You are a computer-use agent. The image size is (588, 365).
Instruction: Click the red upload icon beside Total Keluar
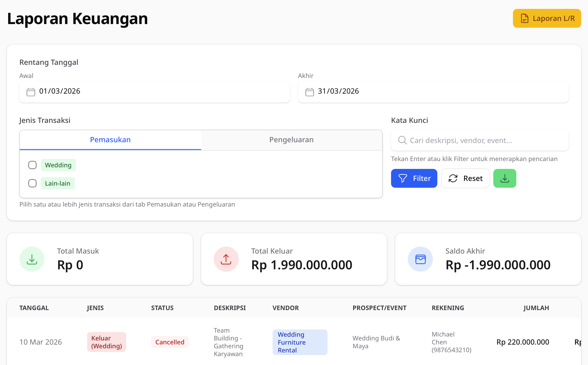tap(226, 259)
